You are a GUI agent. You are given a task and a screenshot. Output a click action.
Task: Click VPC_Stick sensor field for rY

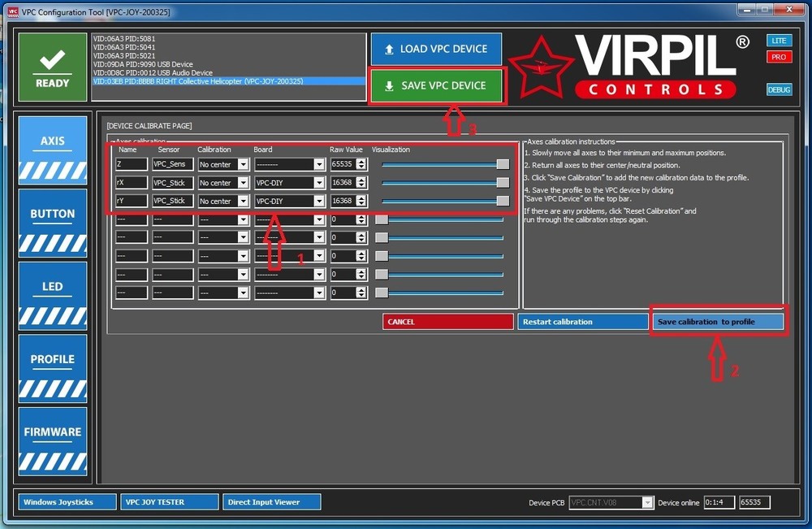point(172,201)
